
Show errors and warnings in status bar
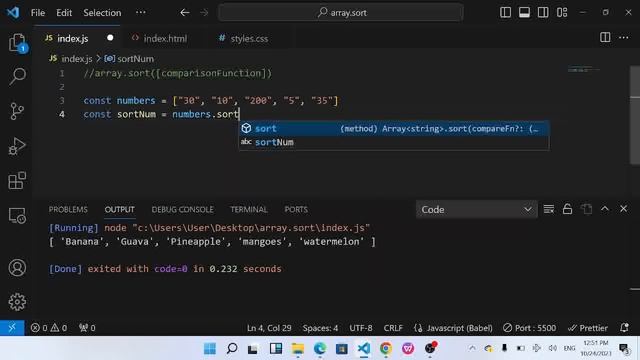click(x=49, y=328)
